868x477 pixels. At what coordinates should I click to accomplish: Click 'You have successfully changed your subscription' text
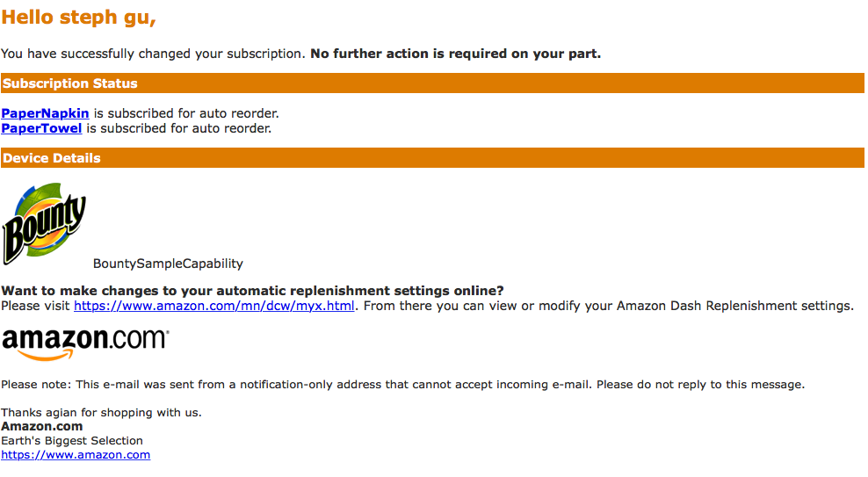(x=154, y=54)
